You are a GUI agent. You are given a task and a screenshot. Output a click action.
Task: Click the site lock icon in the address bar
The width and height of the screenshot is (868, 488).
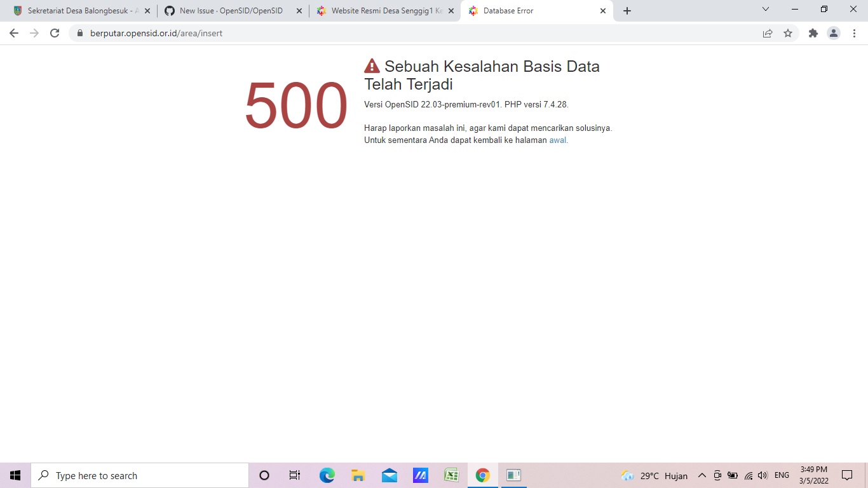(x=80, y=33)
